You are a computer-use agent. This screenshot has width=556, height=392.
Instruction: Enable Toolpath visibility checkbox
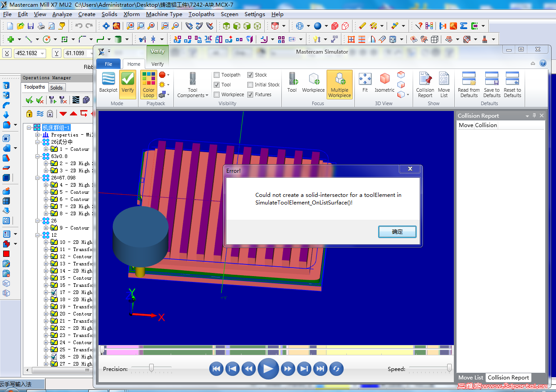tap(217, 75)
